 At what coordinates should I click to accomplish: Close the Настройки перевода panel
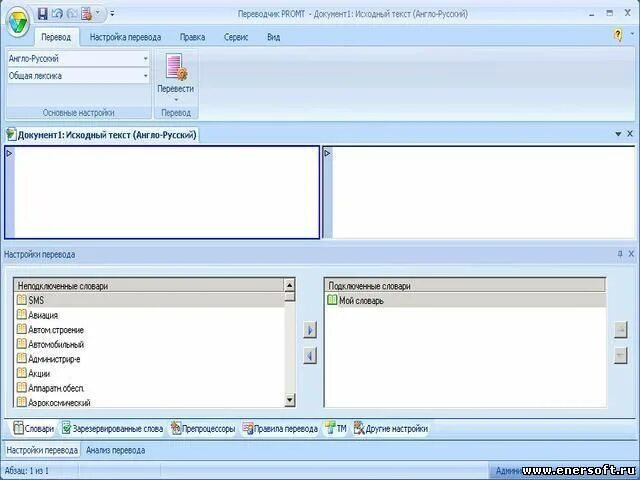[631, 254]
